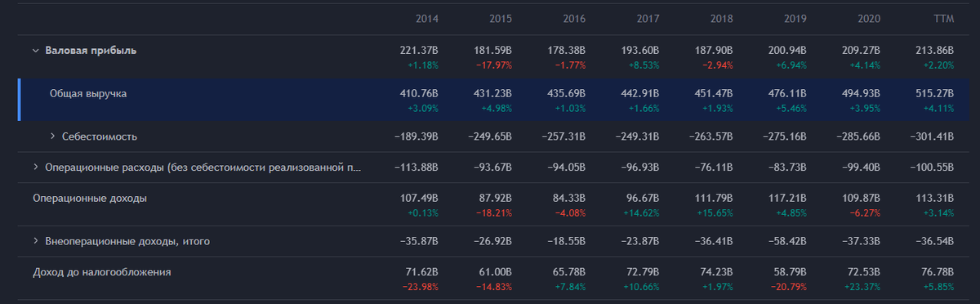Select the Операционные доходы row label

90,198
